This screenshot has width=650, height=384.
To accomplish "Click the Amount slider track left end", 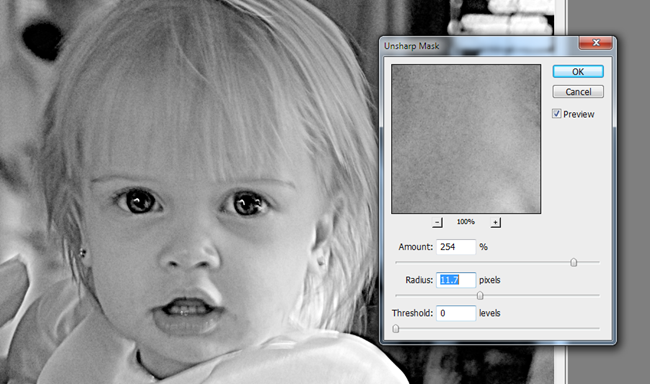I will click(x=398, y=262).
